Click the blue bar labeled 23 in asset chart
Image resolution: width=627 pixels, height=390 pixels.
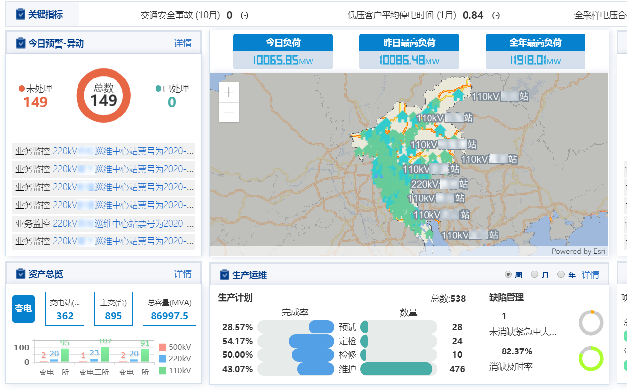[94, 360]
